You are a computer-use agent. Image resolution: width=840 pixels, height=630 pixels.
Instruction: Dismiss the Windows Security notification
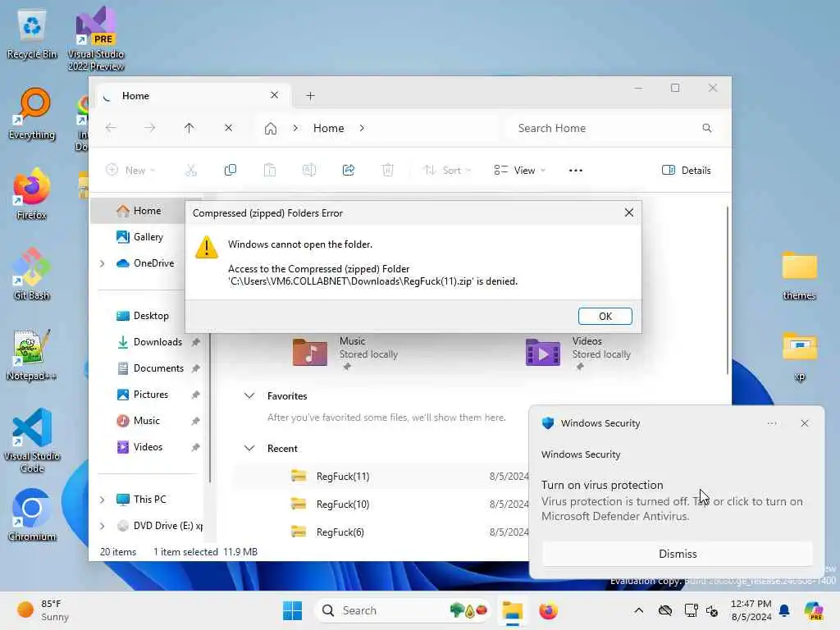click(677, 554)
